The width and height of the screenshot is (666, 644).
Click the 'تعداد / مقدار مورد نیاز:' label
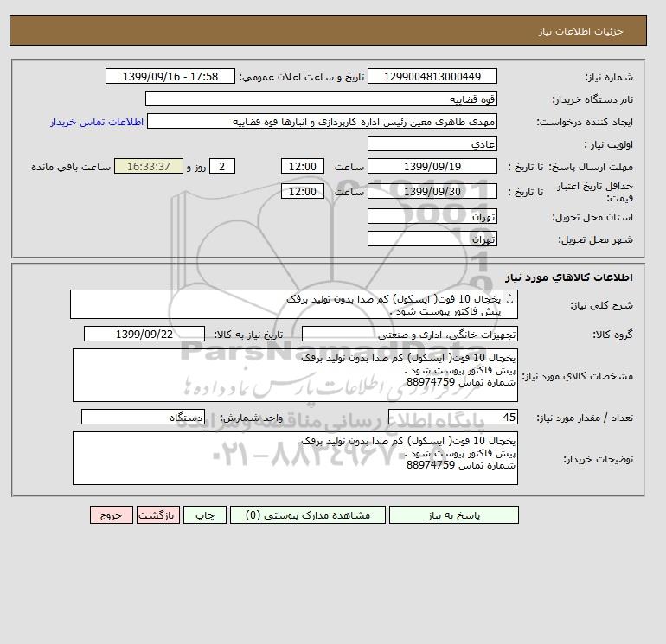pos(585,418)
